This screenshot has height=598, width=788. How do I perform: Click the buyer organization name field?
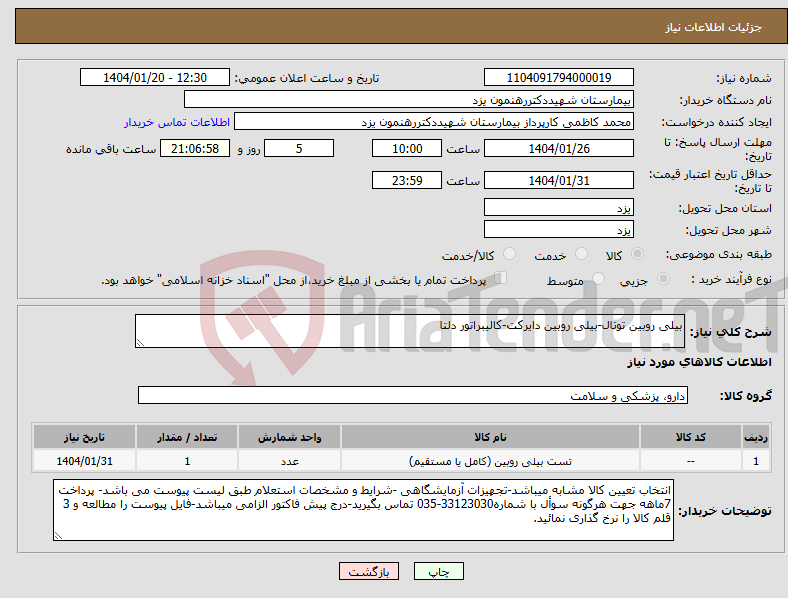409,99
